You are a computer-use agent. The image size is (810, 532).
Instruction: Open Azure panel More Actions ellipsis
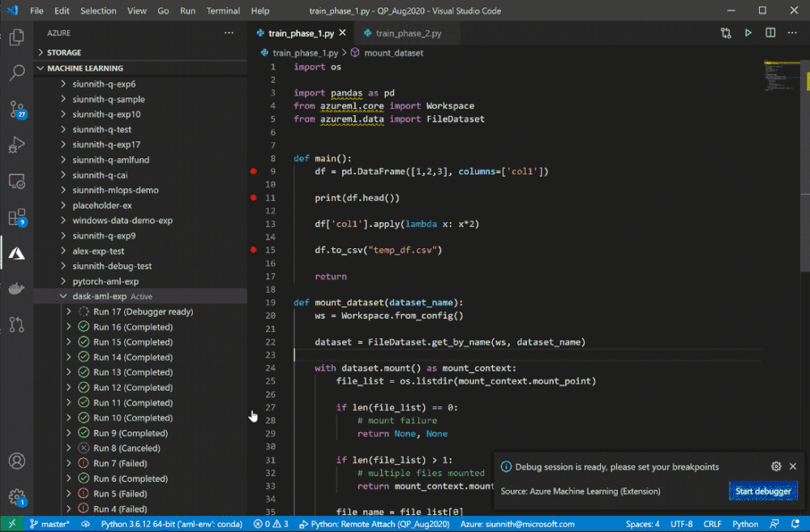229,32
